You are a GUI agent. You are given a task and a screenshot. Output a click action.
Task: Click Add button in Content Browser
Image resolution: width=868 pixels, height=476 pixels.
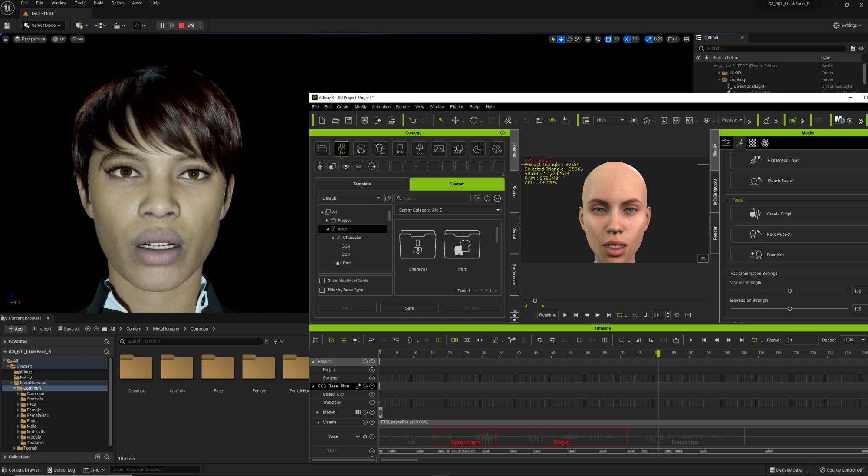pyautogui.click(x=16, y=329)
